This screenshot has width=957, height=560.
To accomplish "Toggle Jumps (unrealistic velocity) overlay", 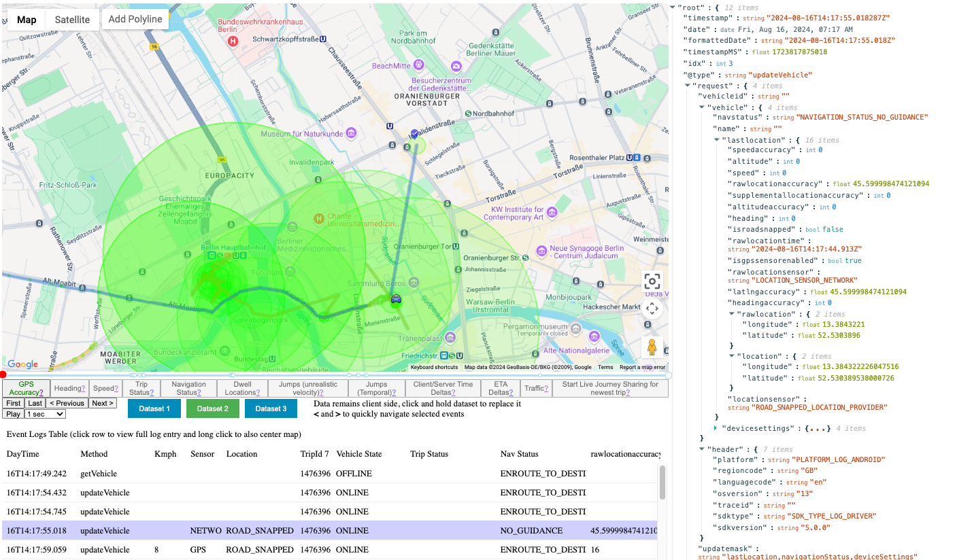I will (x=307, y=388).
